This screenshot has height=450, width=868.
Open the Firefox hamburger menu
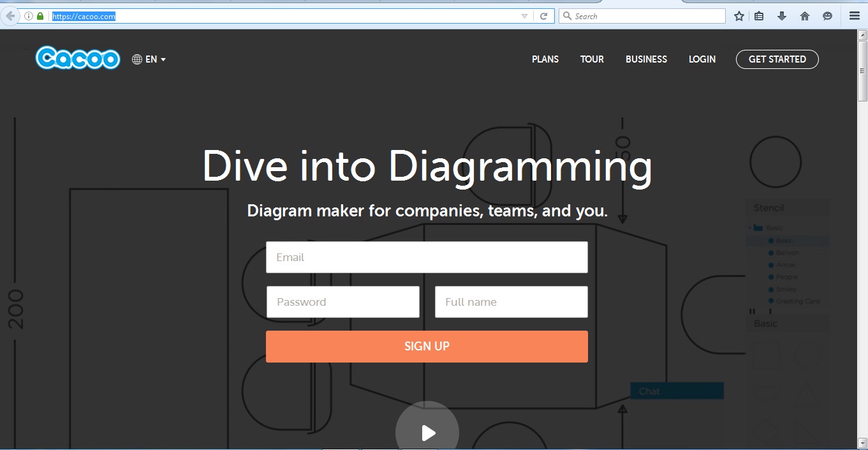(855, 16)
